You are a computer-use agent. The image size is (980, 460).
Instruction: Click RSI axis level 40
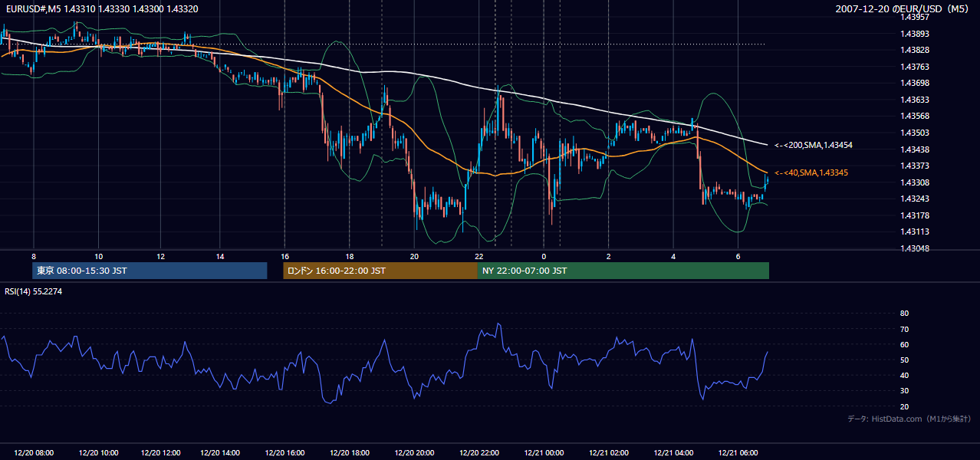coord(904,375)
